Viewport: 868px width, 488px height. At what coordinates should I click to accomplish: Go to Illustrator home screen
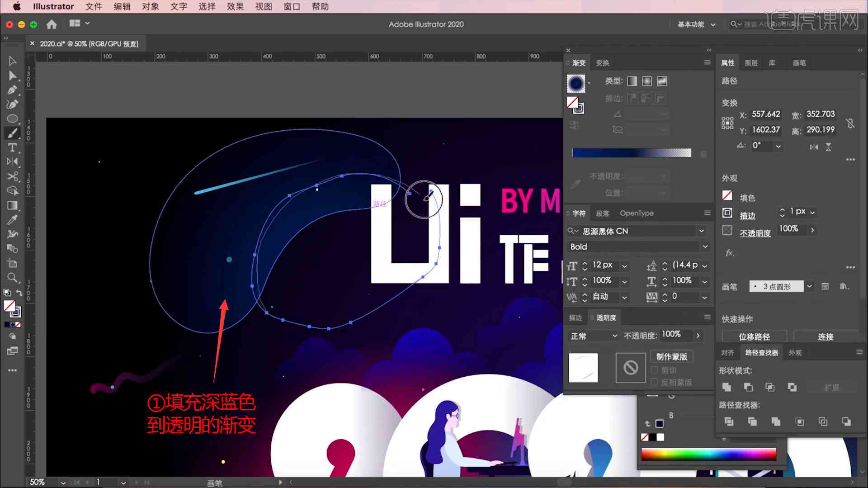tap(52, 24)
